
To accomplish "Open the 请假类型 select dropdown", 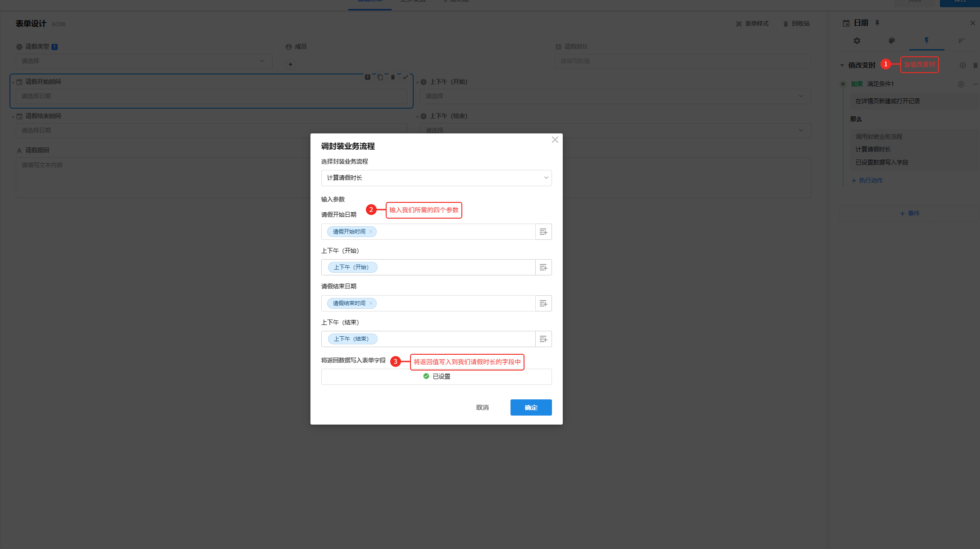I will click(x=144, y=61).
